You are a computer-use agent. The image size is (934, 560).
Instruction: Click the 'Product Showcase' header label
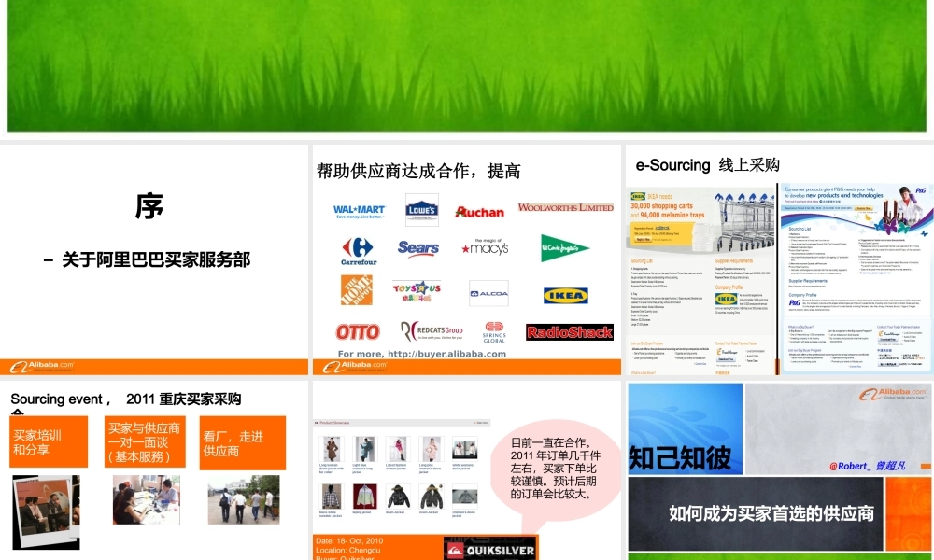pyautogui.click(x=334, y=423)
